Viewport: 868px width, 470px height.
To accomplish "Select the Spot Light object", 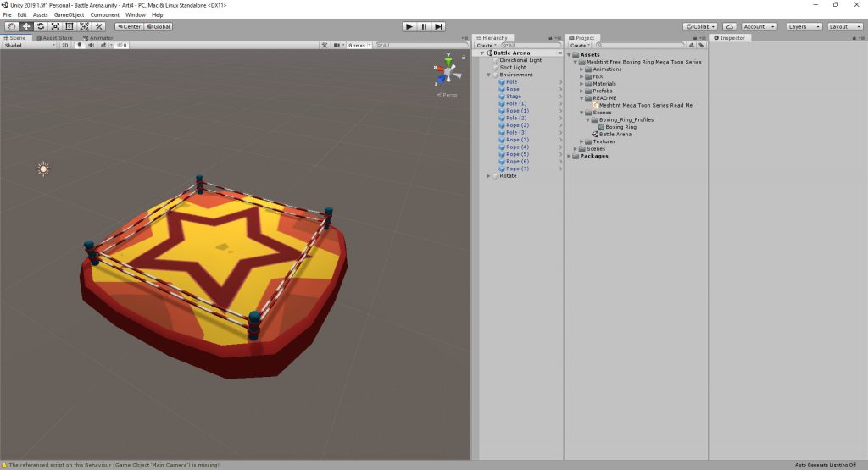I will [x=513, y=68].
